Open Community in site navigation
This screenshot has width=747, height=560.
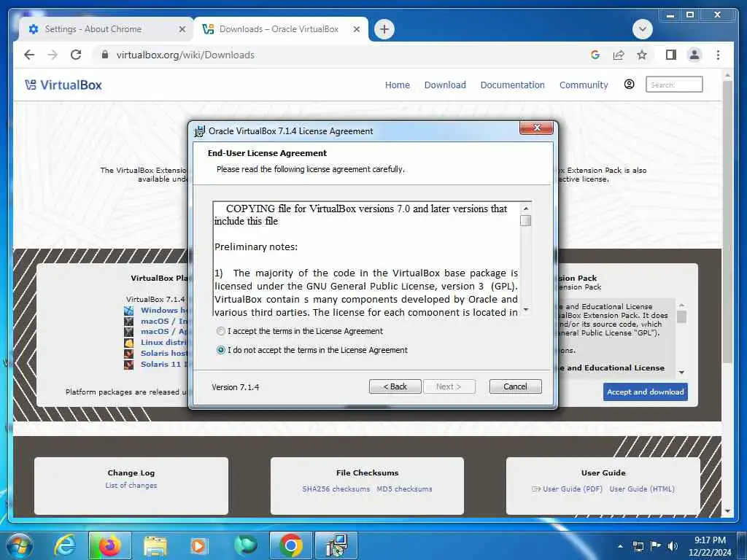(x=584, y=85)
